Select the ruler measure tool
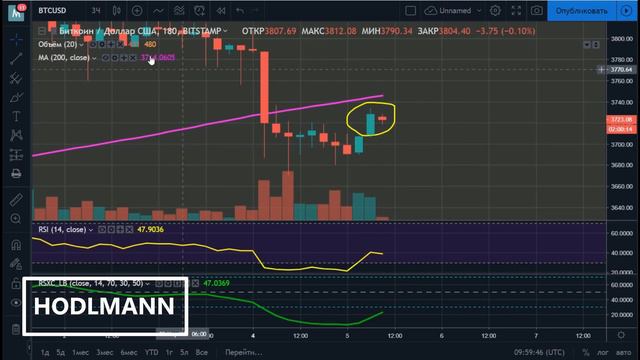 [16, 200]
